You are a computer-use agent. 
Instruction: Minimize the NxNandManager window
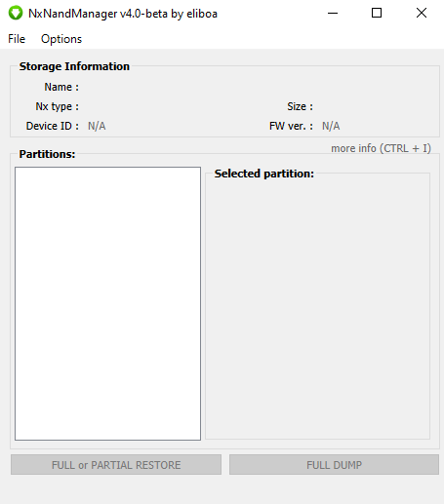pos(333,14)
